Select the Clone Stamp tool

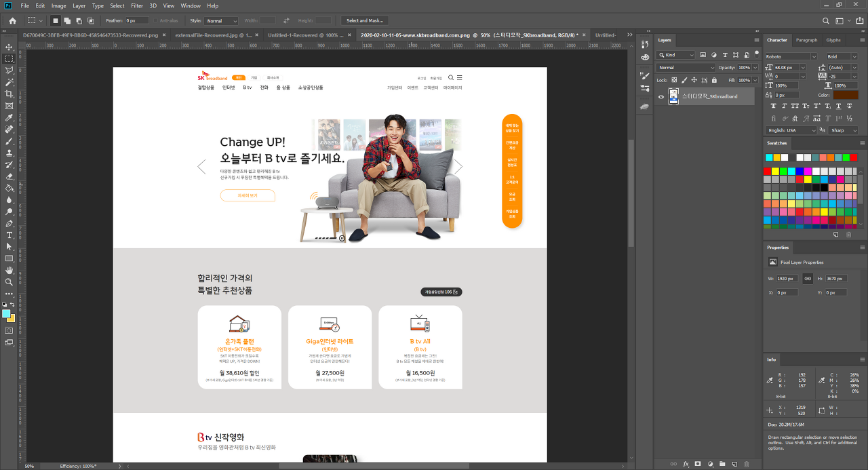click(9, 153)
